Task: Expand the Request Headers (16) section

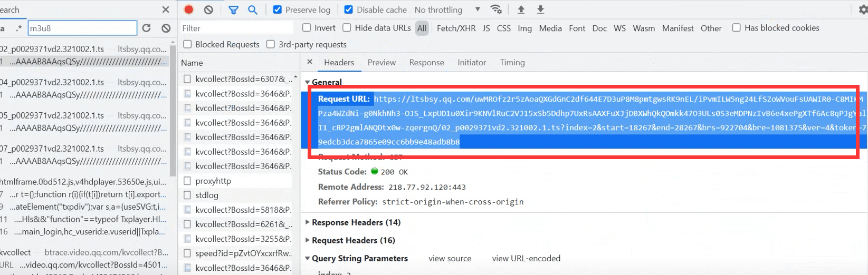Action: click(x=353, y=240)
